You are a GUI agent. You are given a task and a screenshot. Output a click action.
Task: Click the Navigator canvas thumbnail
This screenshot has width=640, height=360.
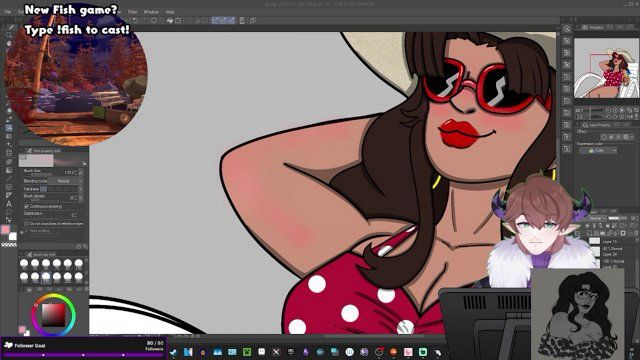pos(606,68)
